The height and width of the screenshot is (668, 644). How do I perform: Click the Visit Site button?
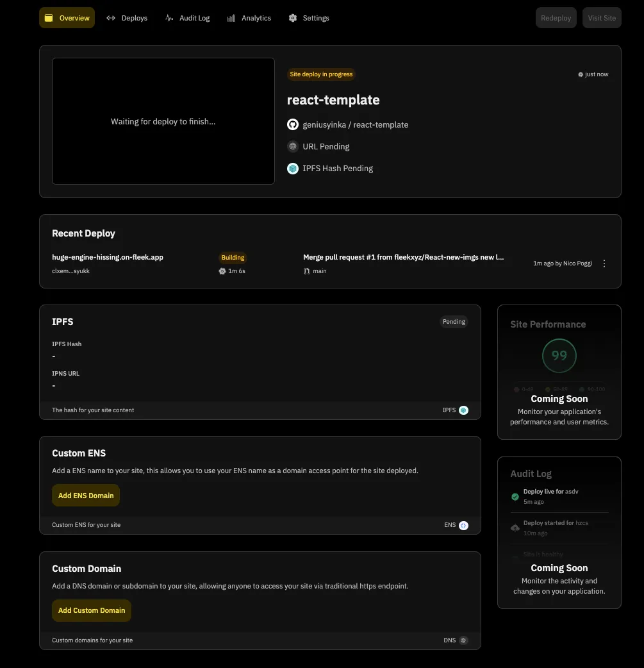point(602,18)
